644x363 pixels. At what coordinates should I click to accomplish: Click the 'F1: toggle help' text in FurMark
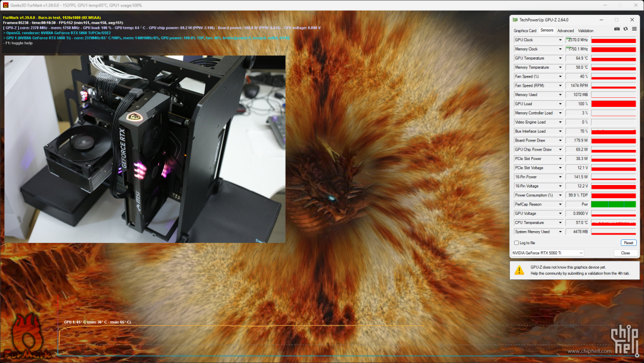[x=18, y=43]
